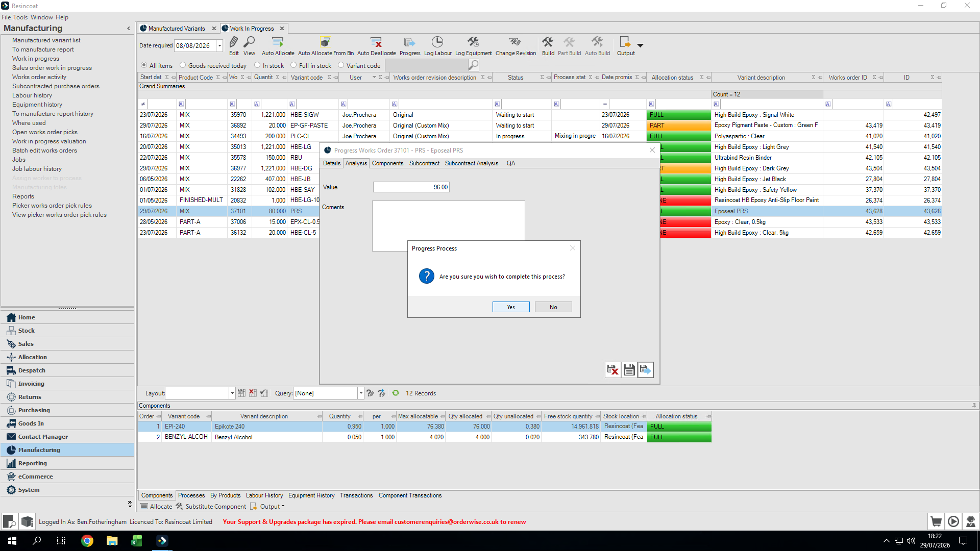Viewport: 980px width, 551px height.
Task: Confirm with the Yes button
Action: click(x=511, y=307)
